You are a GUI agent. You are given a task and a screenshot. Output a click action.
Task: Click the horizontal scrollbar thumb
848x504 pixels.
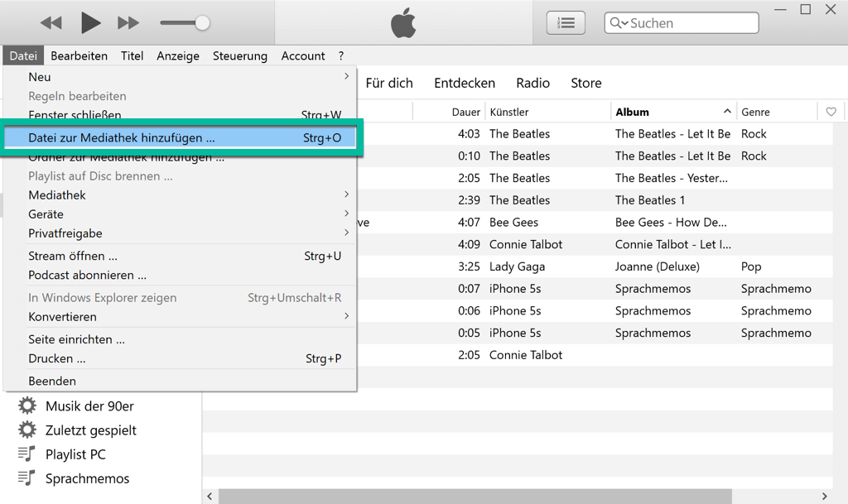click(475, 496)
